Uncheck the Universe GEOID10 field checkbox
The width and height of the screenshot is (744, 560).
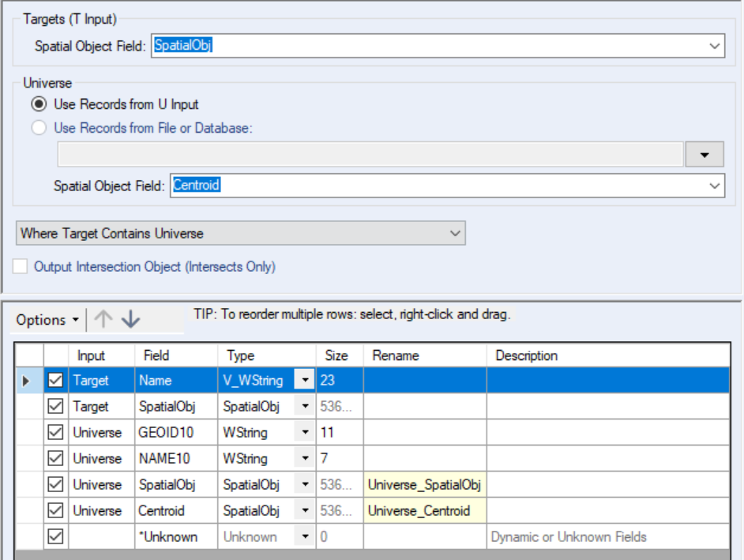click(55, 432)
